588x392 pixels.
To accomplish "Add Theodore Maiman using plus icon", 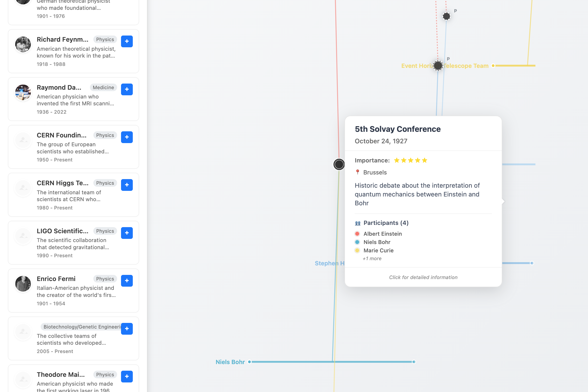I will pyautogui.click(x=127, y=376).
